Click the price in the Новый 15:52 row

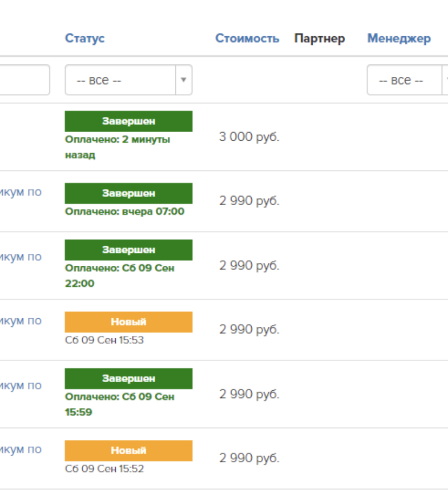point(249,458)
